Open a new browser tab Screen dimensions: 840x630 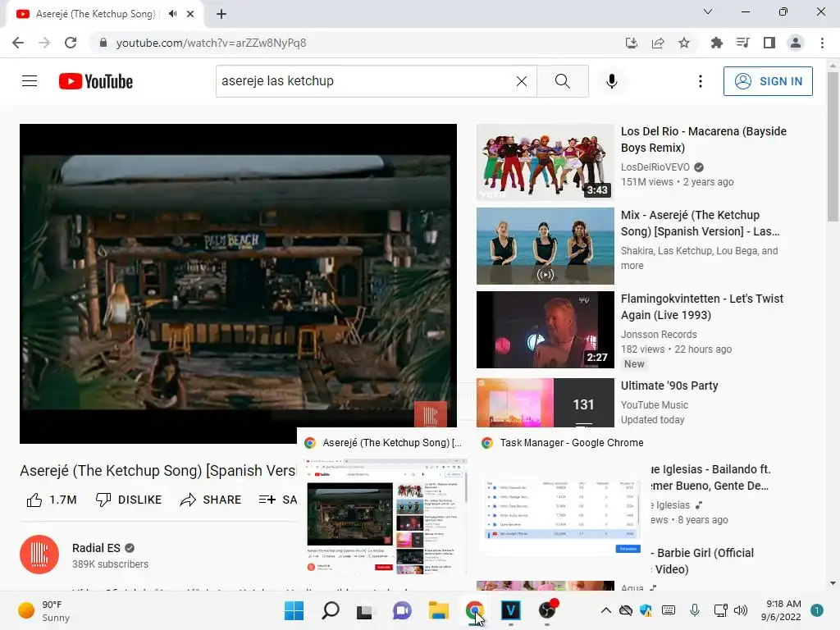(221, 14)
